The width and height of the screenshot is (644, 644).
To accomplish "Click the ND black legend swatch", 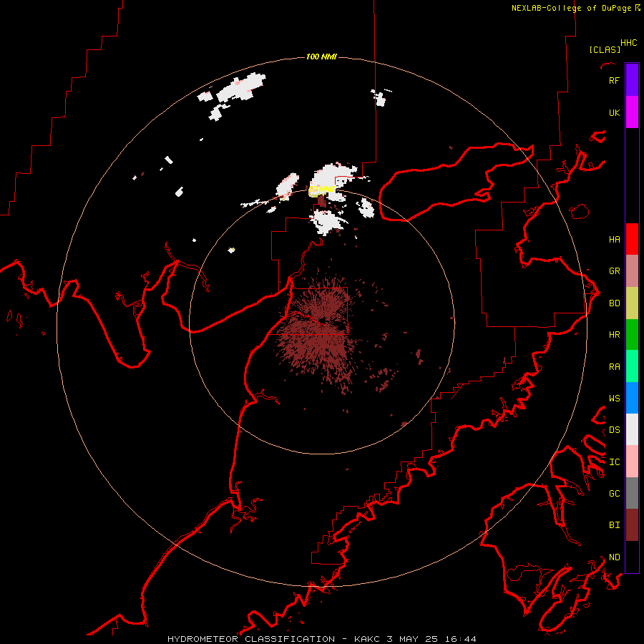I will coord(632,557).
